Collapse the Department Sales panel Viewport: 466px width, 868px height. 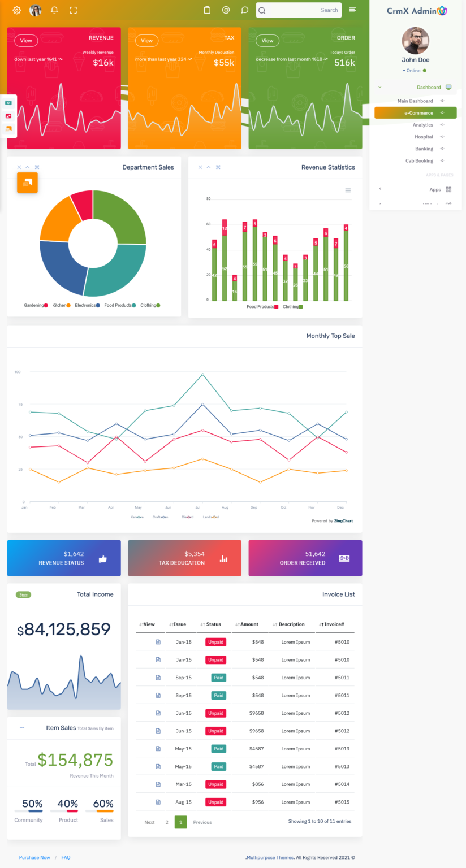(27, 167)
